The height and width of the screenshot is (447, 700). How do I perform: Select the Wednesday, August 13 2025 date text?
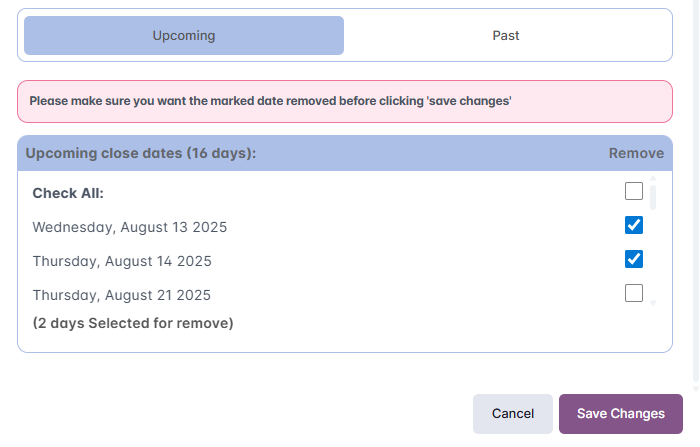[130, 227]
